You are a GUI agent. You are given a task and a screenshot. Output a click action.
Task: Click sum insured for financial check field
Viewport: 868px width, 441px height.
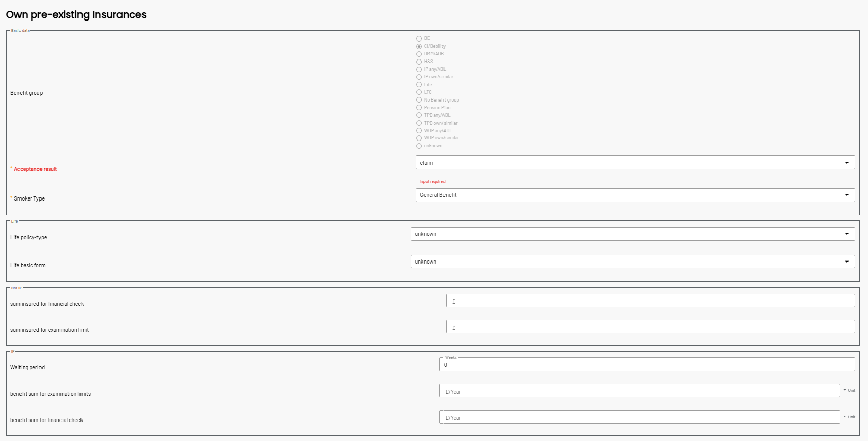click(650, 300)
